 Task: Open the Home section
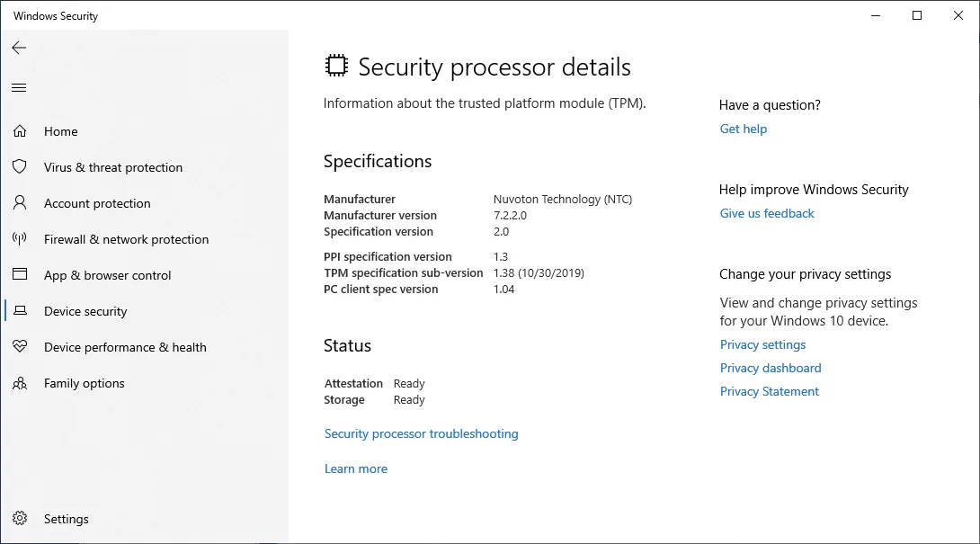point(60,131)
